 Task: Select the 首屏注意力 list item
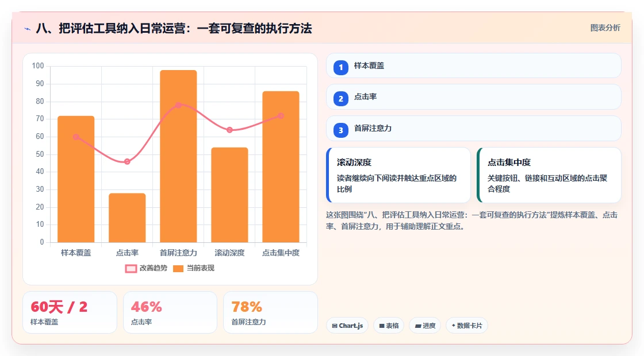(x=474, y=129)
